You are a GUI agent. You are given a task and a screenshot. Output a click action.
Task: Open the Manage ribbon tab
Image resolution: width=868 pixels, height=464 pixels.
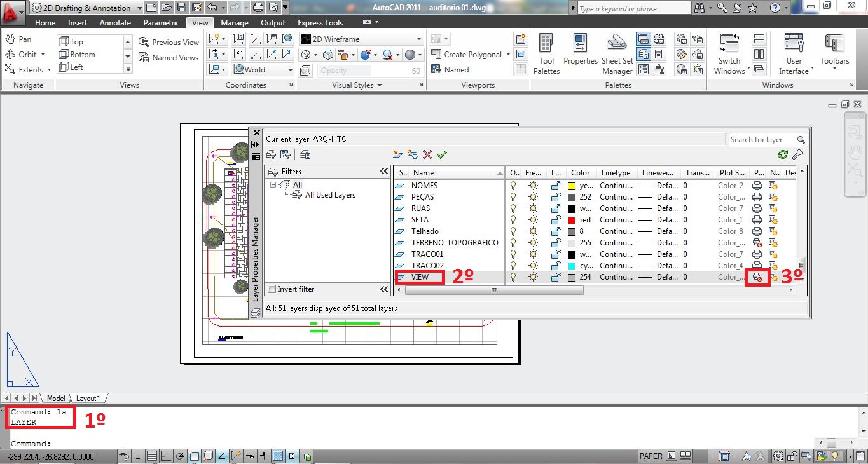(x=235, y=23)
